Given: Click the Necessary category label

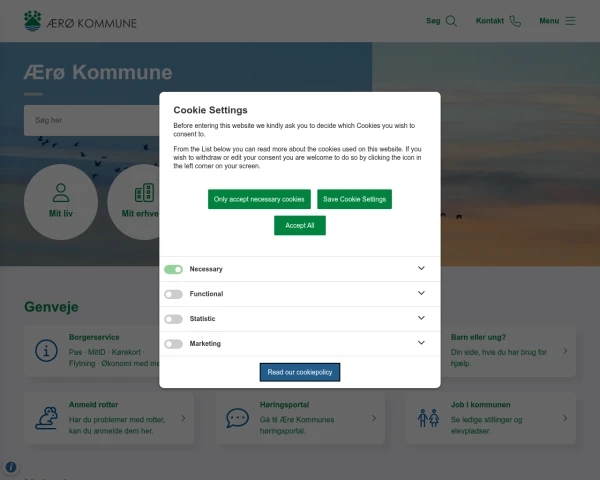Looking at the screenshot, I should 206,269.
